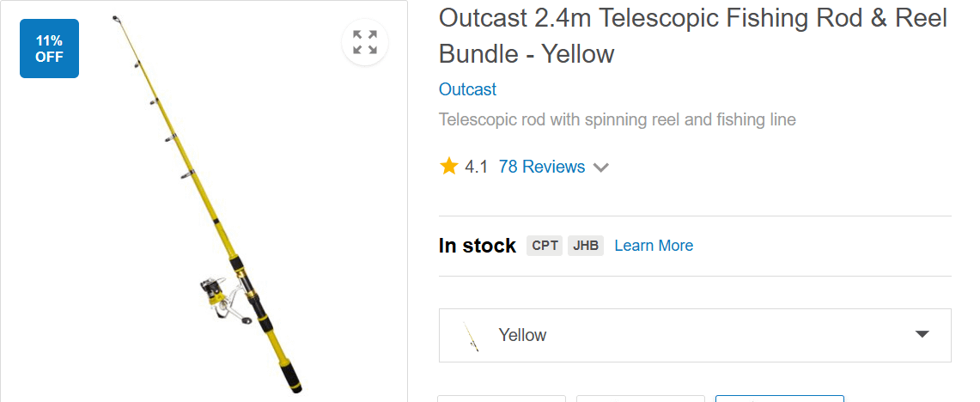Click the CPT warehouse badge
Viewport: 980px width, 402px height.
[545, 246]
